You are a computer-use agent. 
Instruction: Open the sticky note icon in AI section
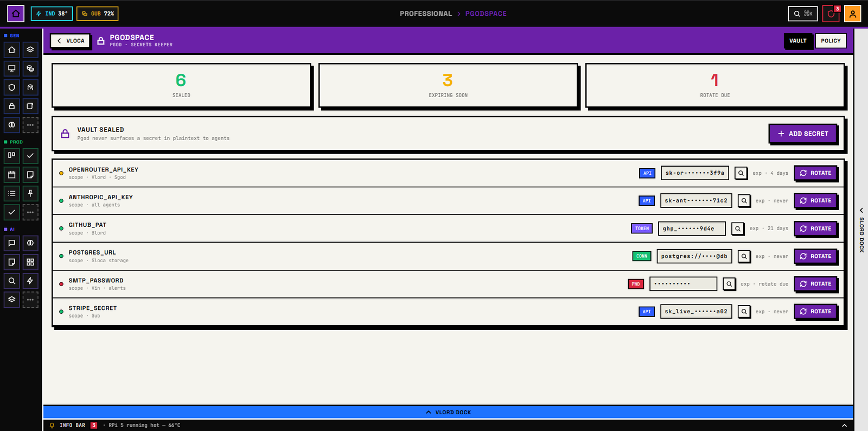[12, 262]
